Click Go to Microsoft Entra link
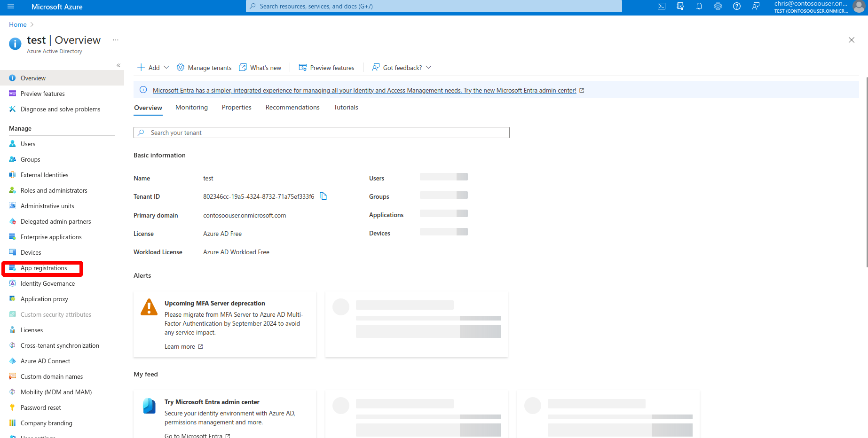The width and height of the screenshot is (868, 438). [197, 436]
